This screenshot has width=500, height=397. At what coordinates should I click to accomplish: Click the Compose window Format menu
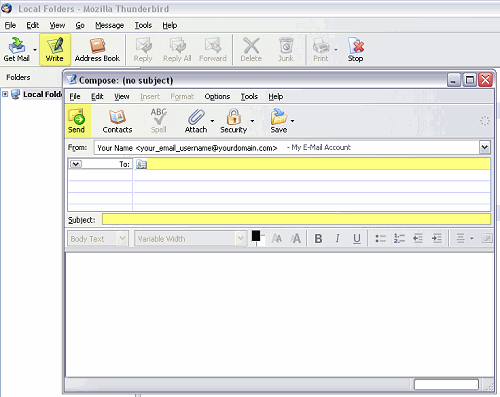tap(182, 97)
